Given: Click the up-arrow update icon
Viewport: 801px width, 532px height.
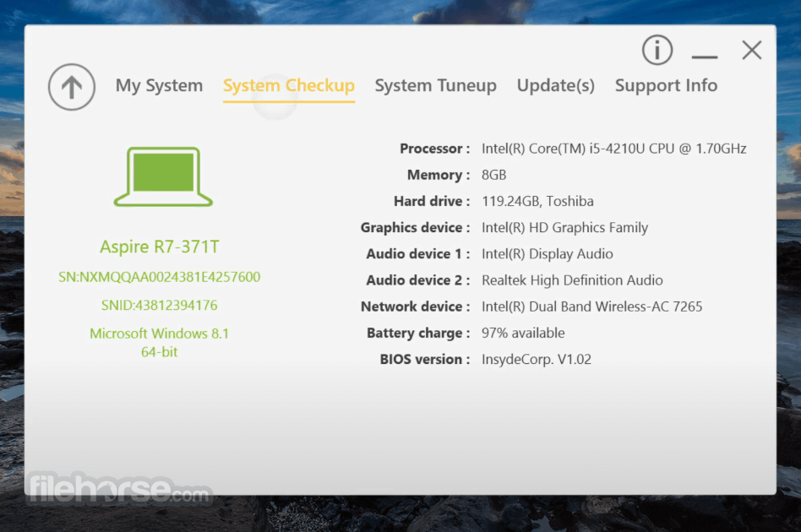Looking at the screenshot, I should 72,87.
